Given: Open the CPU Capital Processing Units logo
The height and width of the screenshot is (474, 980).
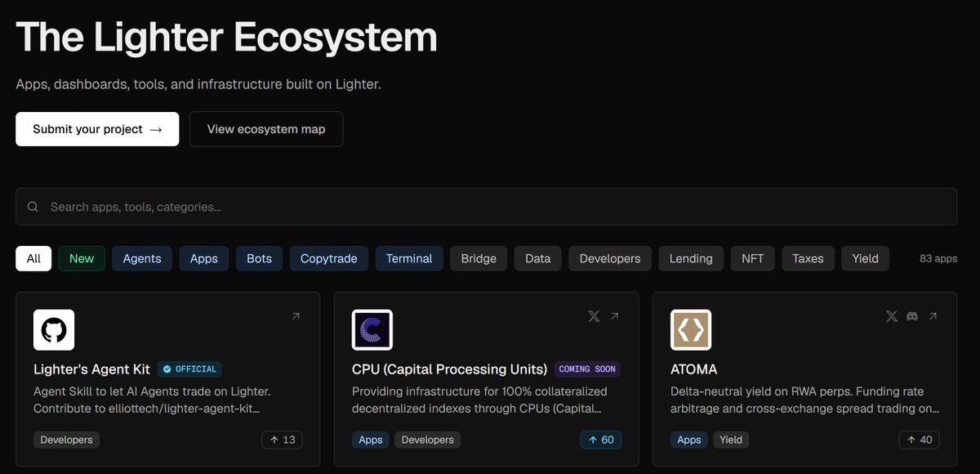Looking at the screenshot, I should pyautogui.click(x=372, y=330).
